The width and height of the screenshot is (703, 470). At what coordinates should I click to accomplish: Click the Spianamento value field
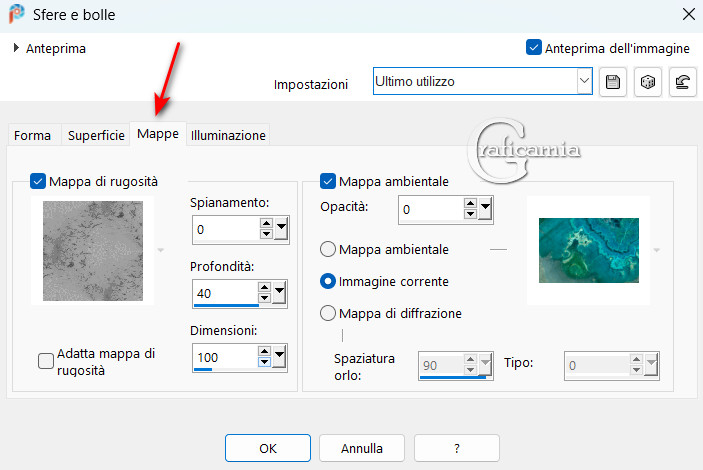tap(226, 229)
